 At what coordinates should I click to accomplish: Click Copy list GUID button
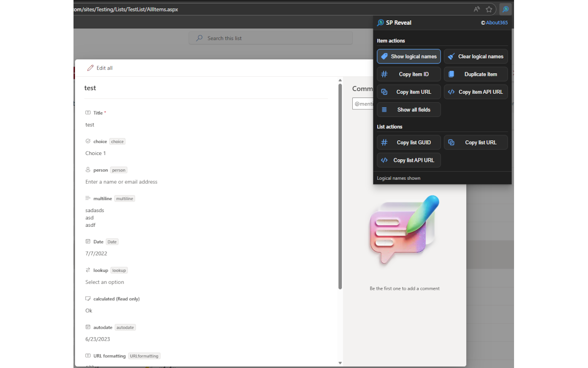(409, 143)
